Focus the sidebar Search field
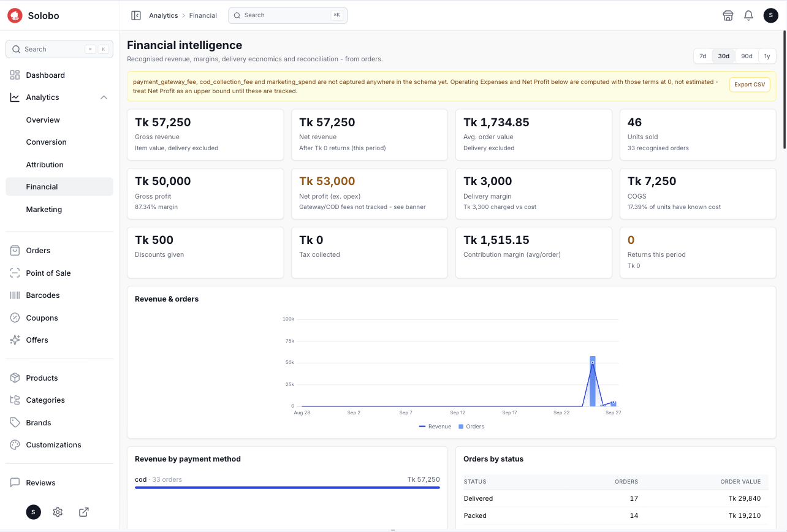 coord(59,49)
